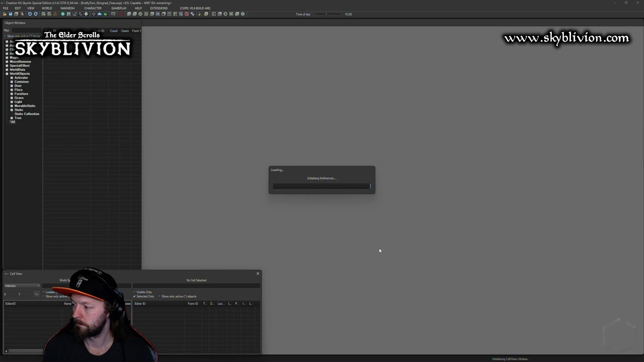The image size is (644, 362).
Task: Click the rightmost main toolbar icon
Action: pyautogui.click(x=243, y=14)
